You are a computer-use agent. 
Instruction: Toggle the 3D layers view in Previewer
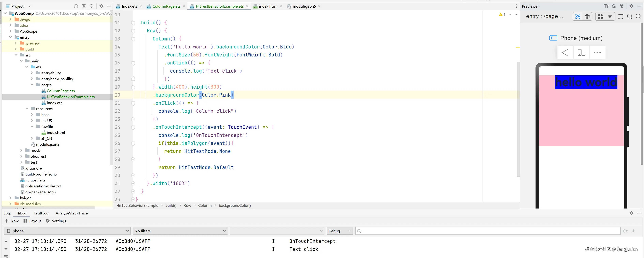(587, 16)
